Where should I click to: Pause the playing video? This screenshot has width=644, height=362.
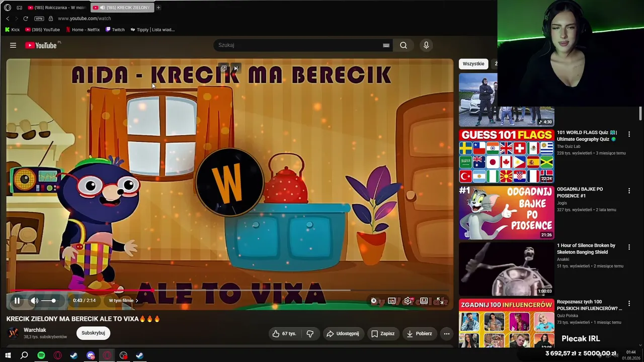[17, 301]
